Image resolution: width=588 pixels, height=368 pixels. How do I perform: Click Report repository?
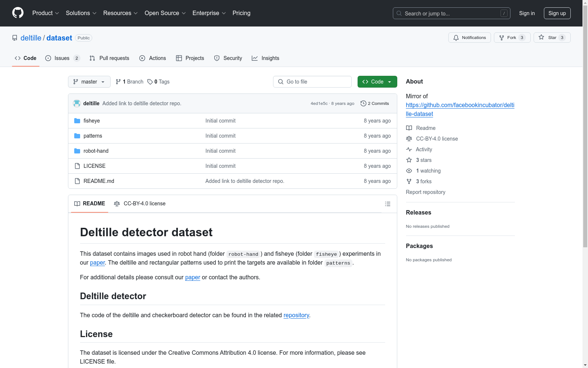426,192
